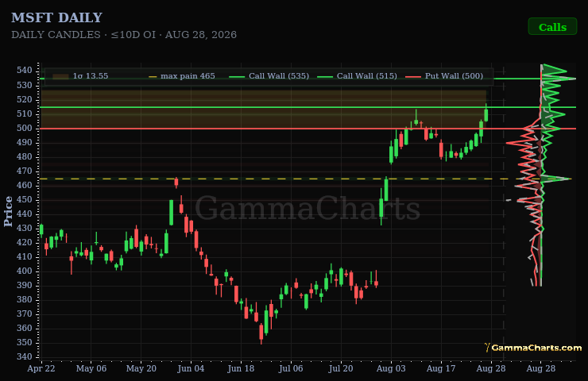Click the green Calls button

point(552,27)
